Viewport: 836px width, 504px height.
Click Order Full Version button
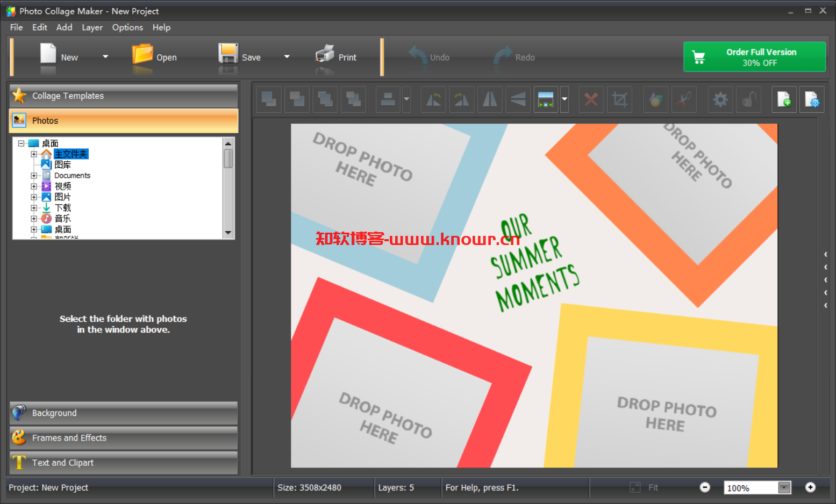[754, 57]
